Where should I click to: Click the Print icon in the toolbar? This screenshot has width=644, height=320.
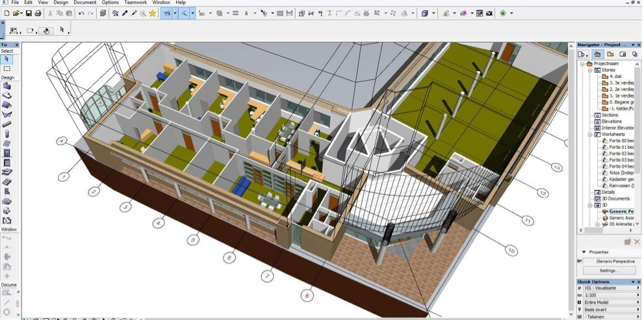(x=38, y=13)
